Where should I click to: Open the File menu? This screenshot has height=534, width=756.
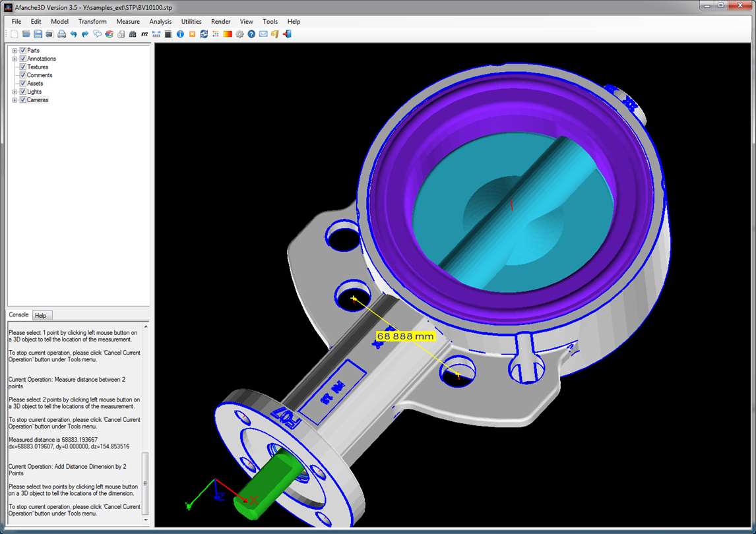tap(16, 21)
